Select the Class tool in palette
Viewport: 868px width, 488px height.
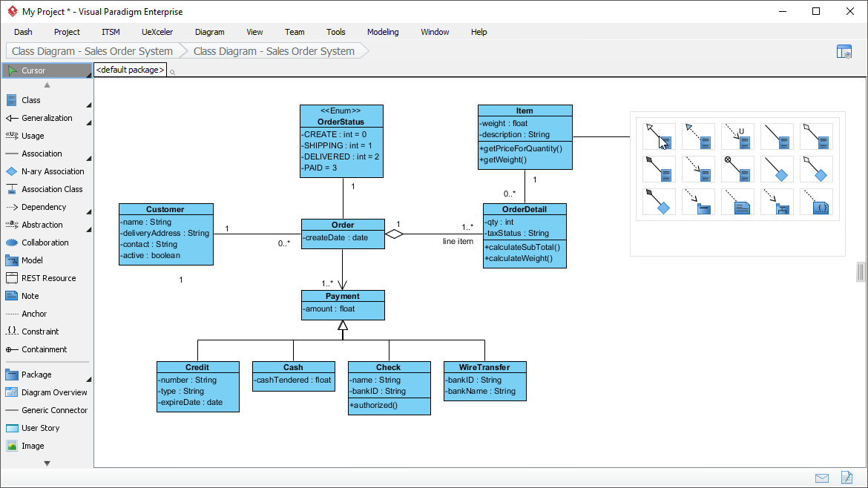tap(47, 100)
